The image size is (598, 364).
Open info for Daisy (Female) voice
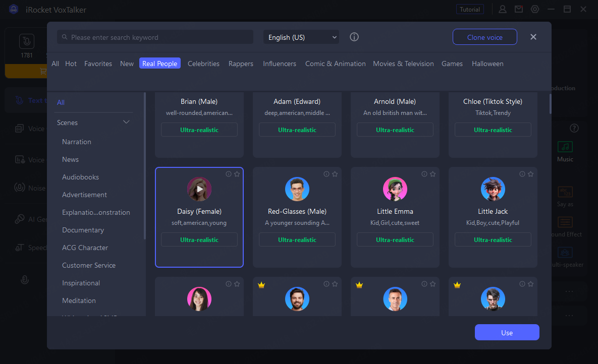coord(229,174)
